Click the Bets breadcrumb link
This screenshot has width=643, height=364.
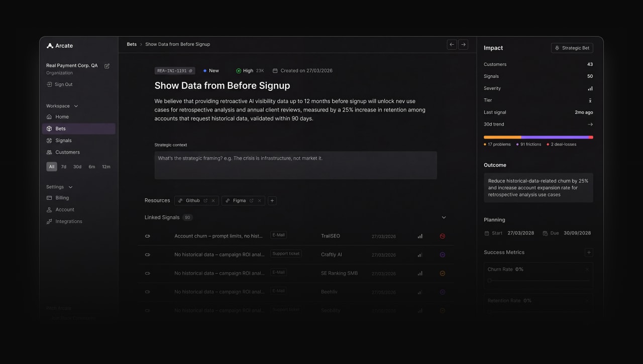pos(132,44)
